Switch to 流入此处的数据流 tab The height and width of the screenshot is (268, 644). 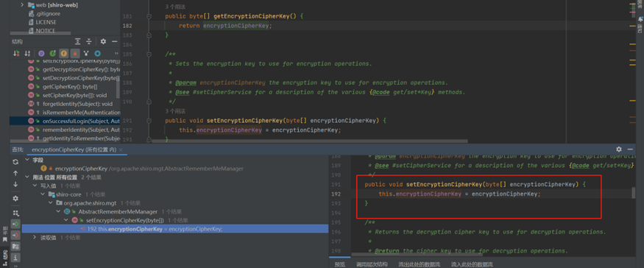(472, 264)
